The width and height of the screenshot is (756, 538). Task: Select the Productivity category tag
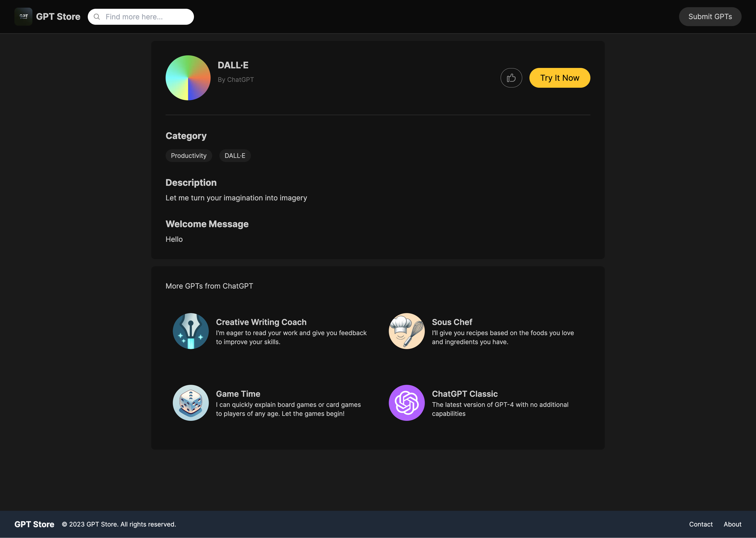(189, 156)
